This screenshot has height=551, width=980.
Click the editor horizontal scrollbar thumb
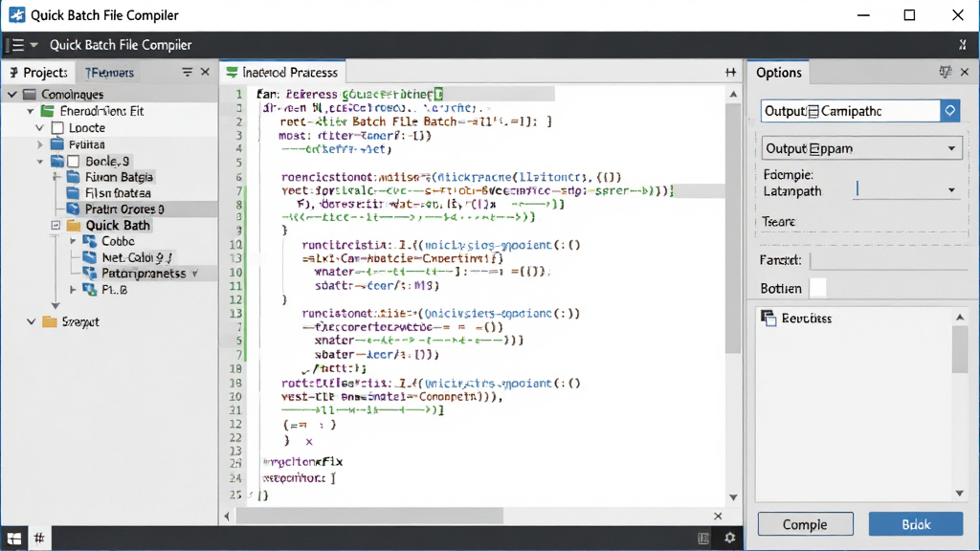click(x=369, y=516)
